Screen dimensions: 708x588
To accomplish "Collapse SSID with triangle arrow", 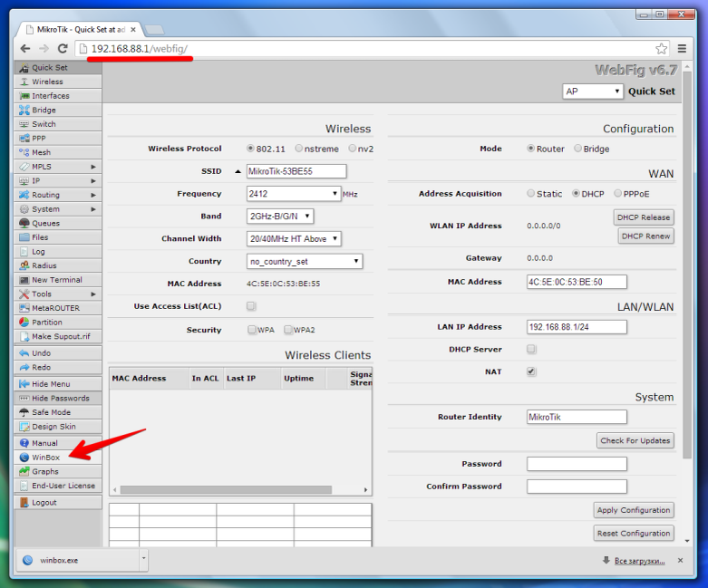I will [x=238, y=171].
